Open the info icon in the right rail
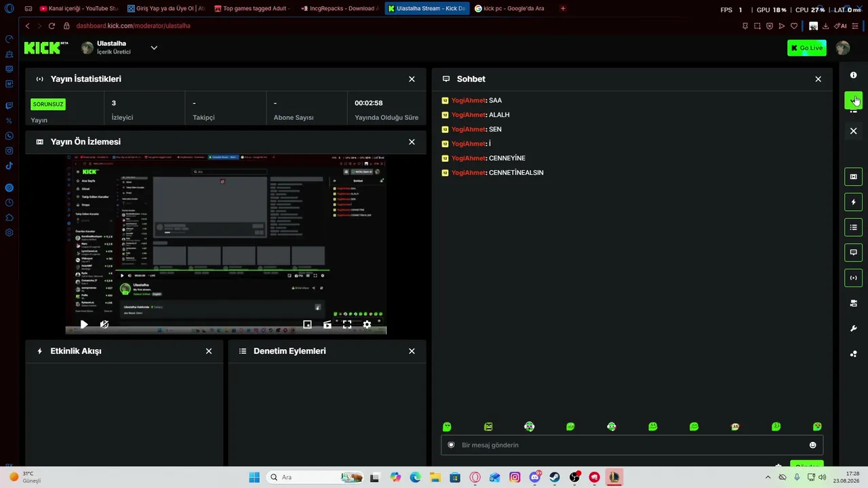The width and height of the screenshot is (868, 488). [853, 75]
